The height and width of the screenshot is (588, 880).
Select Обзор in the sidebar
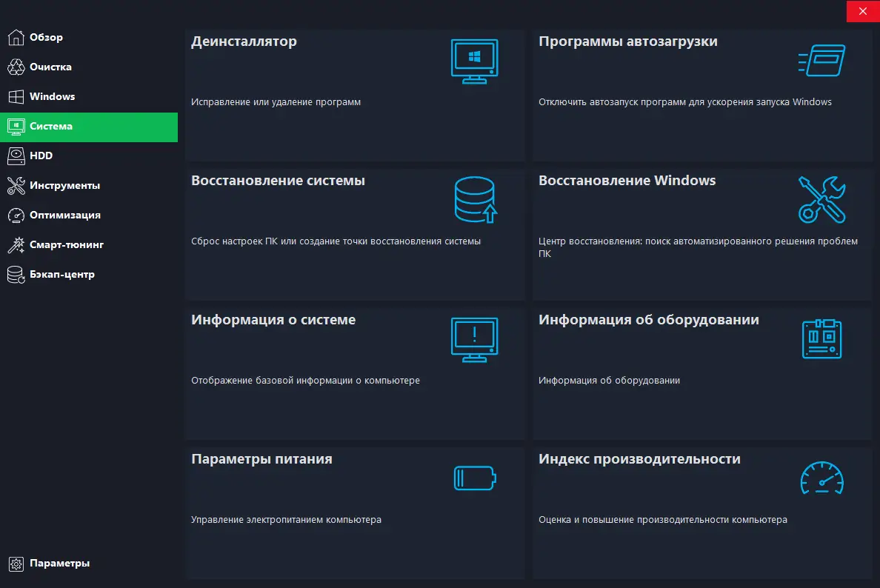point(44,37)
